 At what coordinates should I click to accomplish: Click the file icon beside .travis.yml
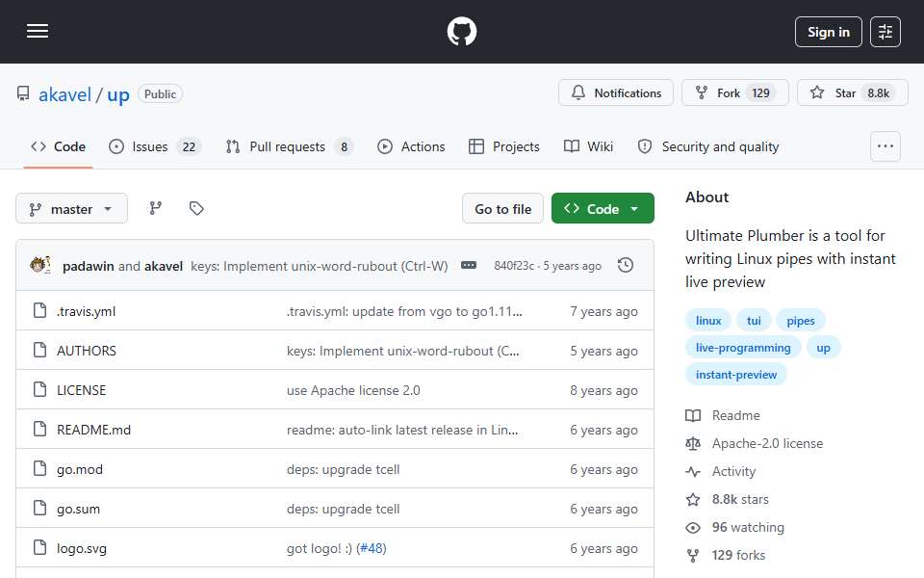(x=40, y=310)
